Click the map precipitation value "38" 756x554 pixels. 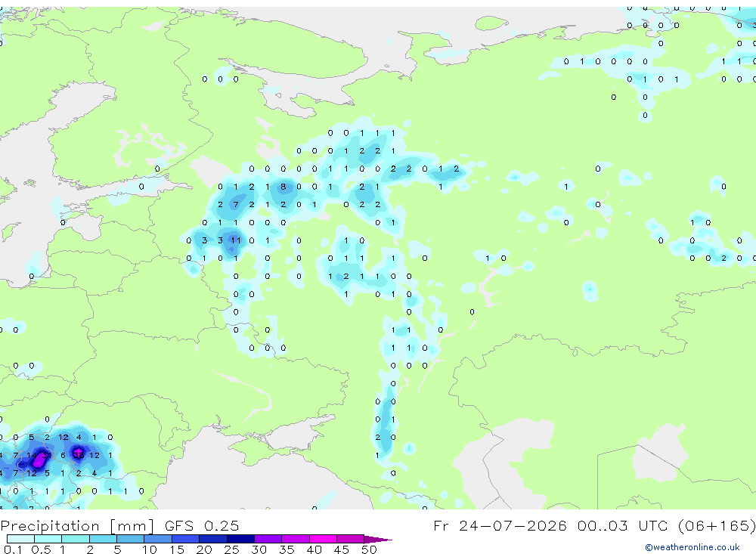pos(79,455)
